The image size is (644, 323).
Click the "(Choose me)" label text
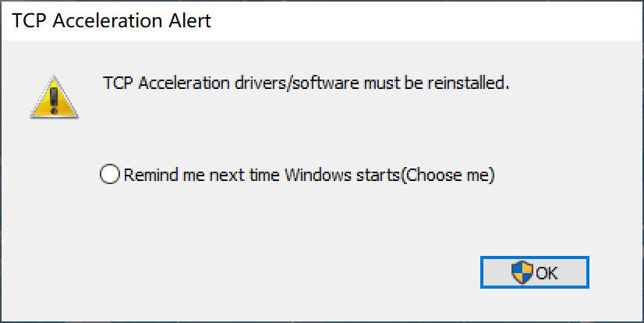pyautogui.click(x=448, y=175)
